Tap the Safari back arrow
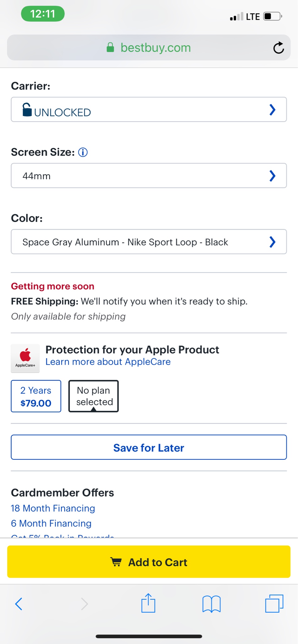 (19, 604)
